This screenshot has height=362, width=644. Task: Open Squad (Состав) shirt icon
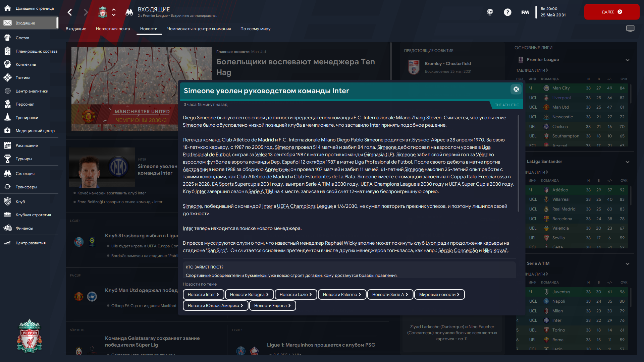click(7, 38)
